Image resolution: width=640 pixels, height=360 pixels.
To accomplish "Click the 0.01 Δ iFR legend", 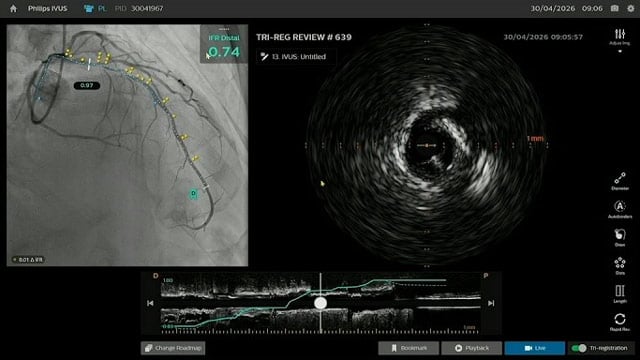I will click(x=28, y=260).
